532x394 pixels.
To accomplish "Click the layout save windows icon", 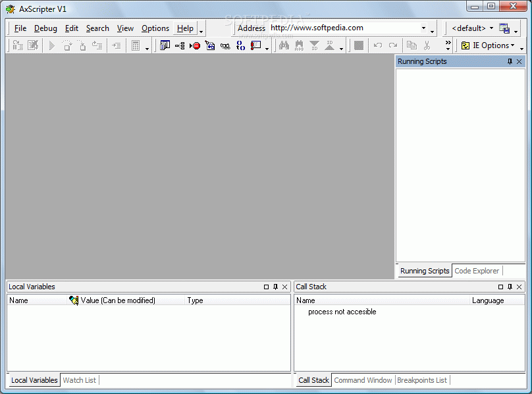I will pyautogui.click(x=504, y=28).
